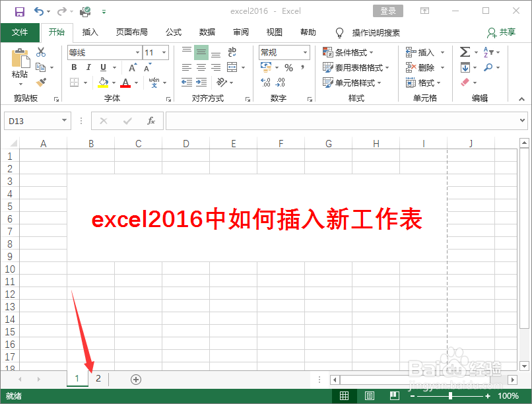Click the Merge and Center icon
The height and width of the screenshot is (404, 532).
point(232,67)
